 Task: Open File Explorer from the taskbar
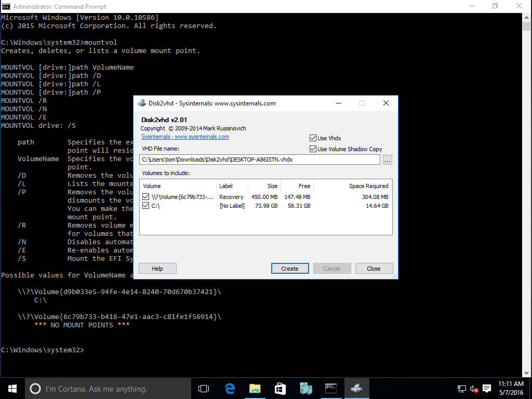(x=255, y=388)
